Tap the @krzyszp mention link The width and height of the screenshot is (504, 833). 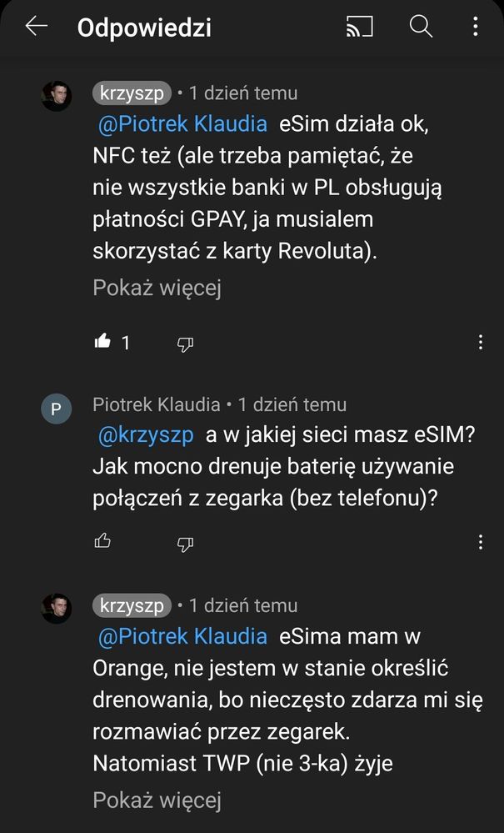(146, 435)
